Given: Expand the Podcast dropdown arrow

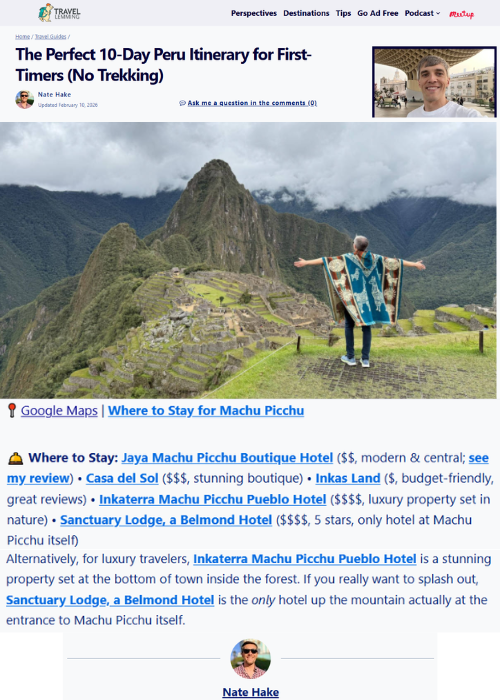Looking at the screenshot, I should click(x=438, y=13).
